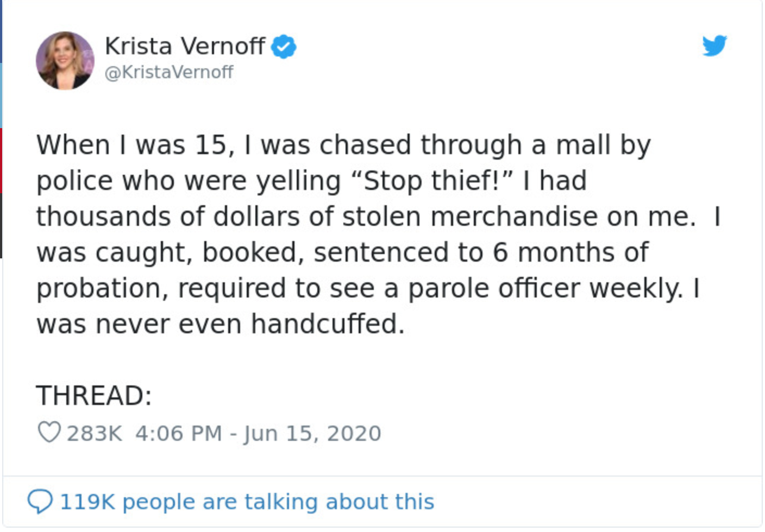
Task: Click the blue verified badge
Action: 284,47
